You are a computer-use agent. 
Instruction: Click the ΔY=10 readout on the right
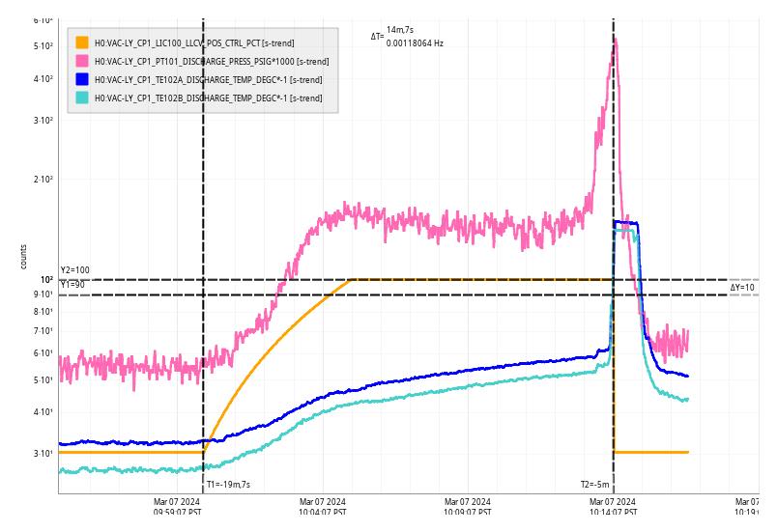pos(742,287)
